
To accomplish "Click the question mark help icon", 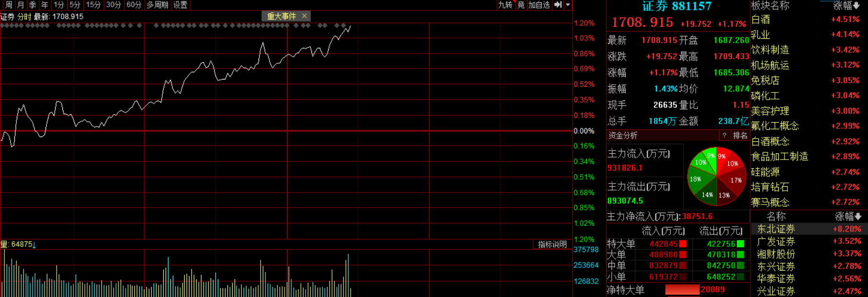I will [725, 136].
